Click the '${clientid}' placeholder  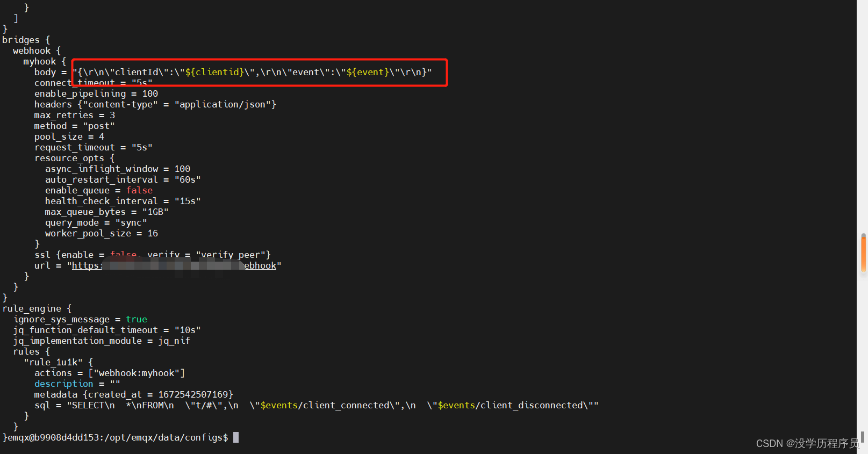pyautogui.click(x=214, y=72)
